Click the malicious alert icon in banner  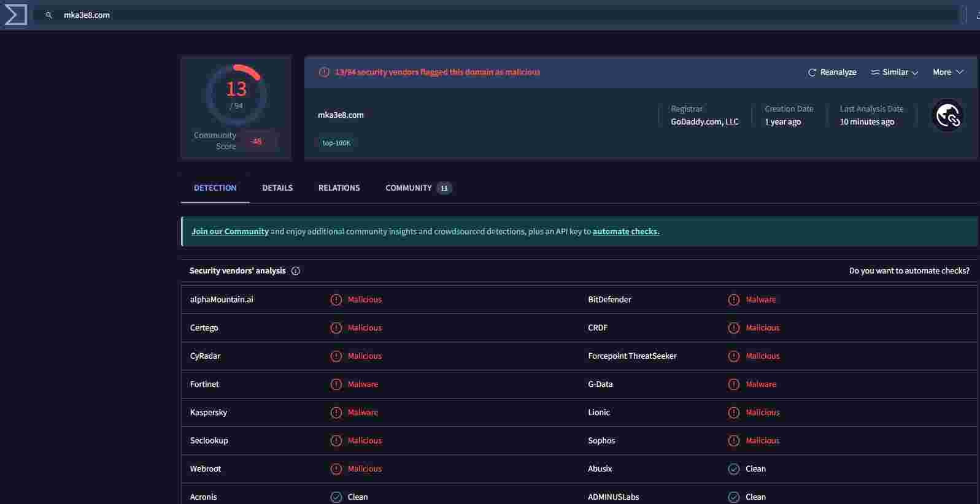[x=324, y=72]
